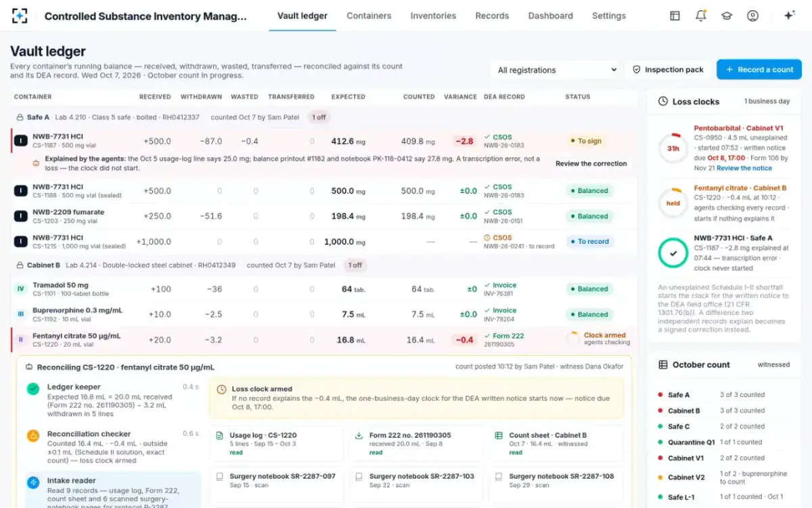Open the user account icon

click(752, 16)
